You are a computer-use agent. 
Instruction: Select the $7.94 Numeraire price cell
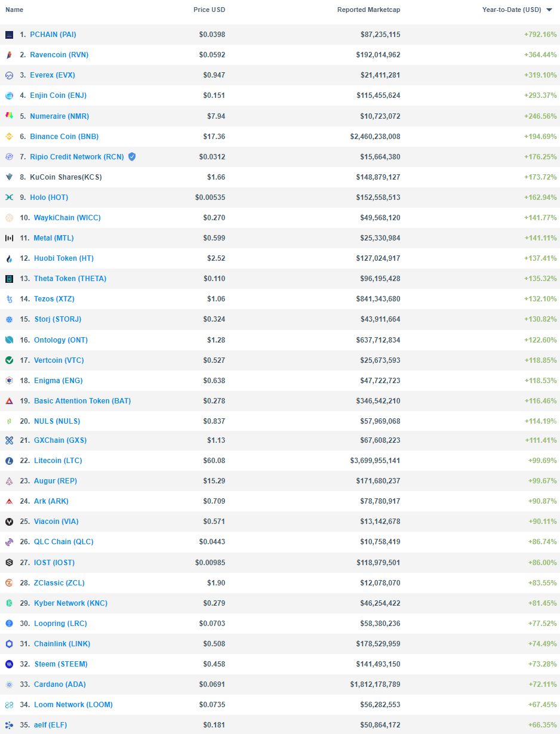216,116
